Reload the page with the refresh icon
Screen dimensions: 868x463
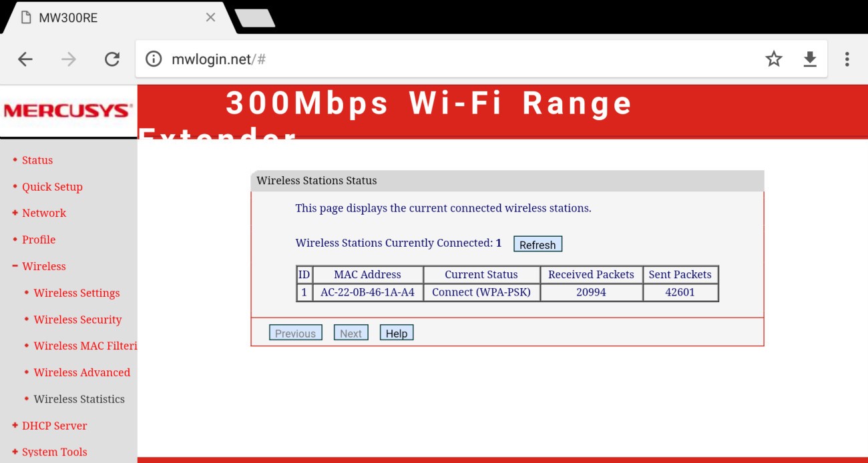coord(112,59)
